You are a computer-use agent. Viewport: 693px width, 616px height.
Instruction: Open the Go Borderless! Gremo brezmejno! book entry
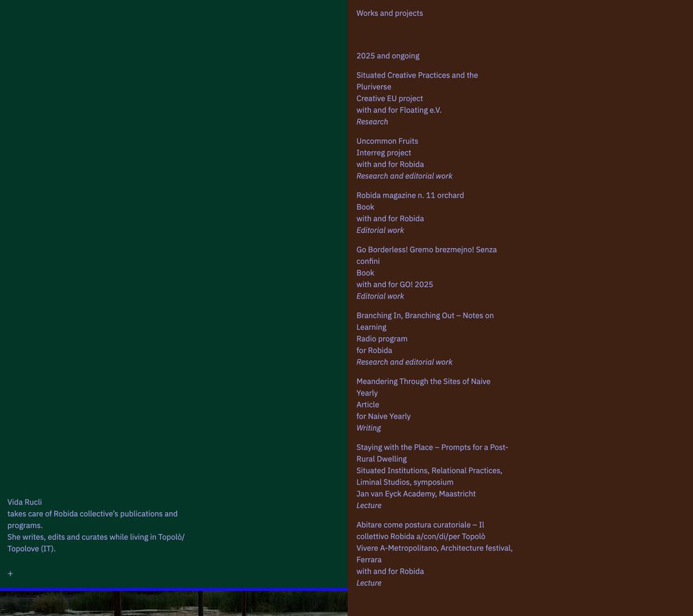coord(426,250)
